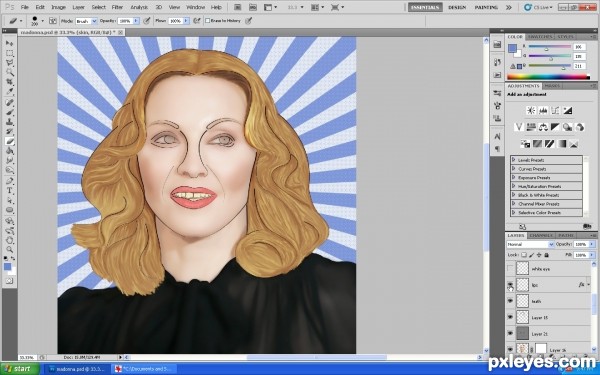Viewport: 600px width, 375px height.
Task: Open the Character panel icon in dock
Action: click(x=497, y=136)
